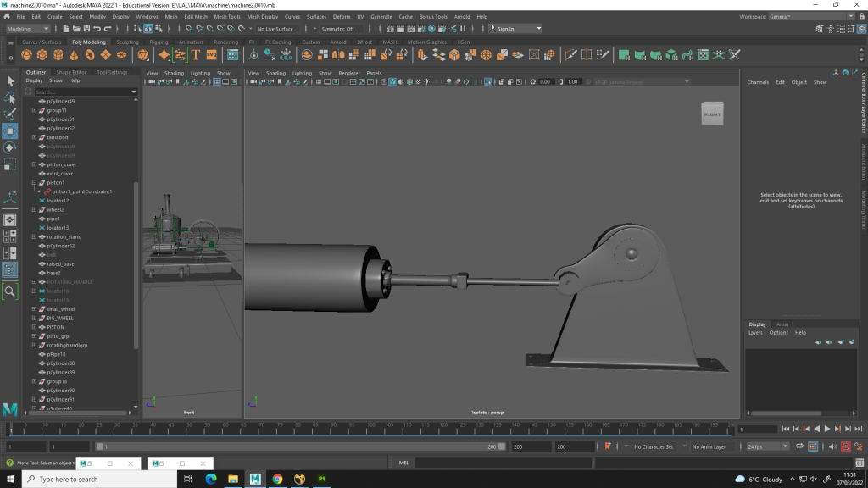Open Renderer menu in persp viewport
The height and width of the screenshot is (488, 868).
pyautogui.click(x=348, y=73)
